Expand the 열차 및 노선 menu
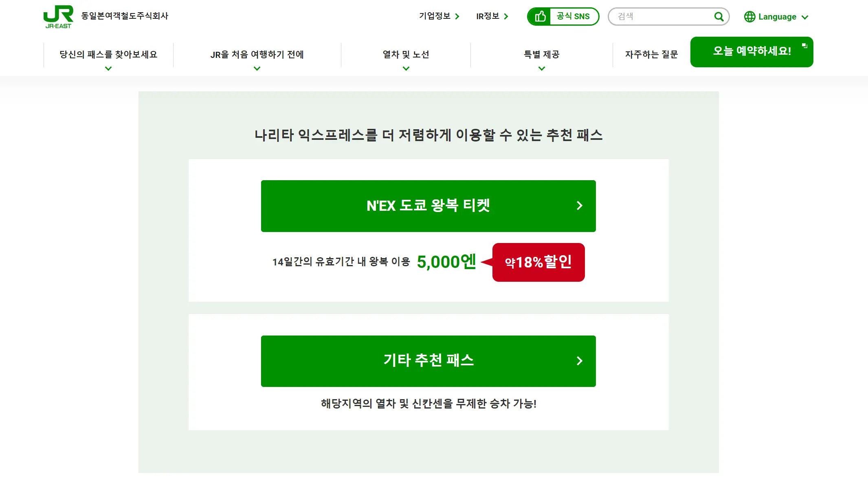Screen dimensions: 868x486 click(406, 68)
